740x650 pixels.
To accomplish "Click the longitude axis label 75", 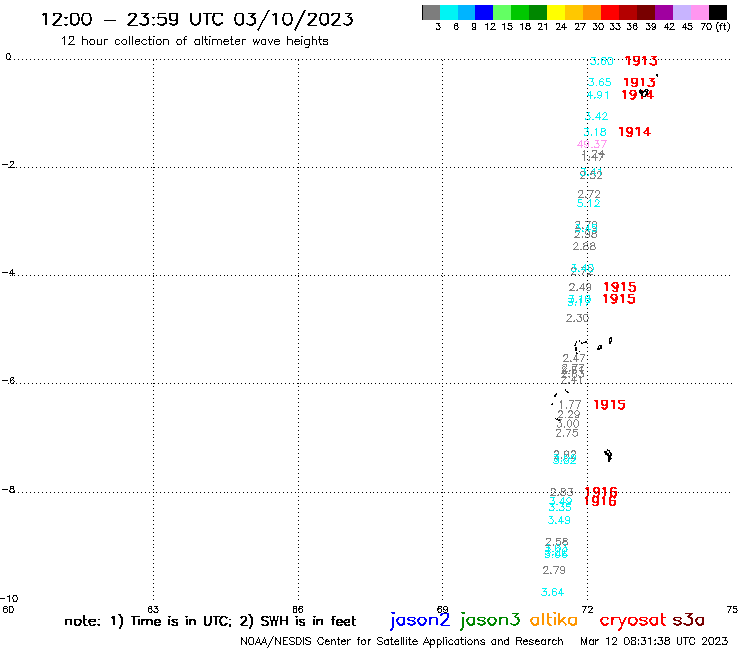I will point(732,609).
